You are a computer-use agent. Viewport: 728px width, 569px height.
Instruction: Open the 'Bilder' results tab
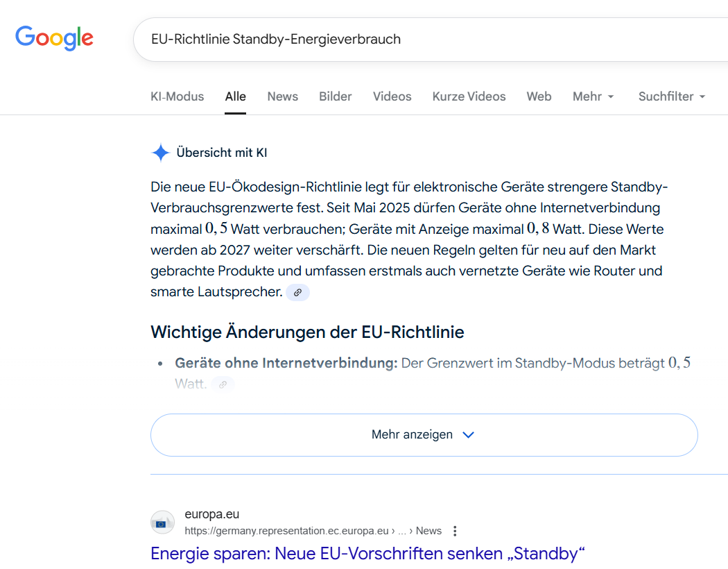coord(335,96)
